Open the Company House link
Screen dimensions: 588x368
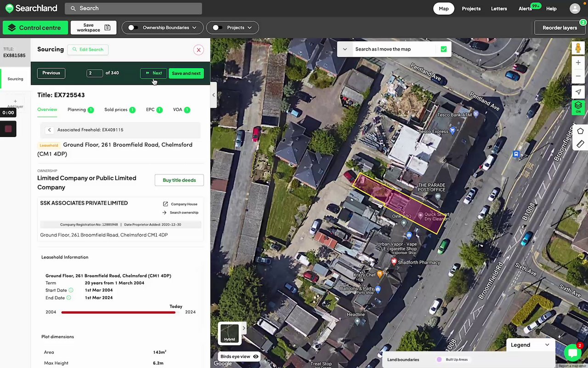click(x=180, y=204)
